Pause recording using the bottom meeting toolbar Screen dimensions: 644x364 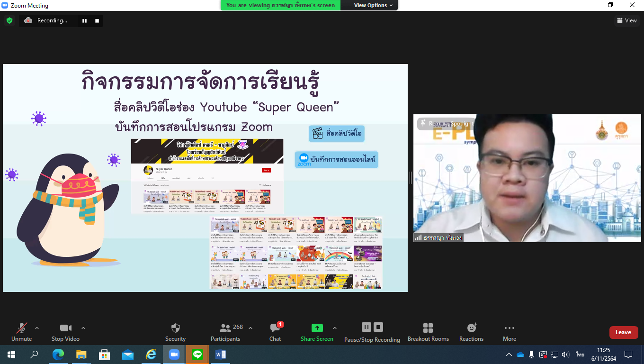point(367,327)
